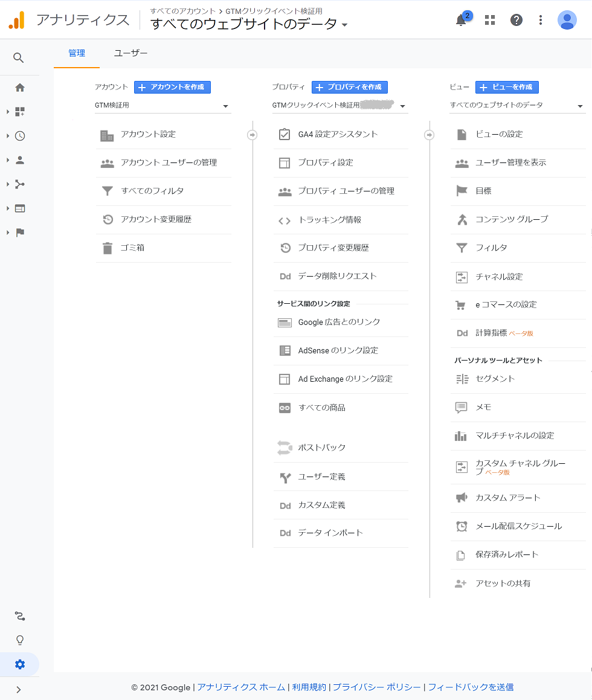Image resolution: width=592 pixels, height=700 pixels.
Task: Open Attribution icon in sidebar bottom
Action: pos(20,616)
